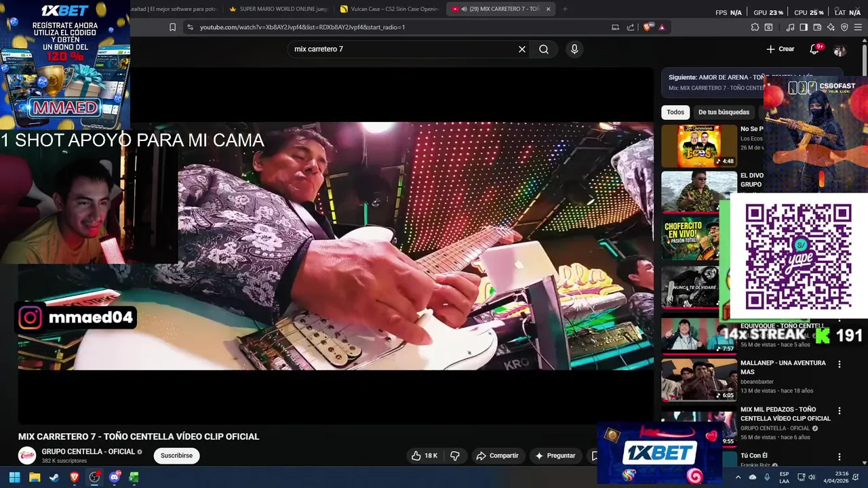This screenshot has height=488, width=868.
Task: Click the Compartir button
Action: point(497,455)
